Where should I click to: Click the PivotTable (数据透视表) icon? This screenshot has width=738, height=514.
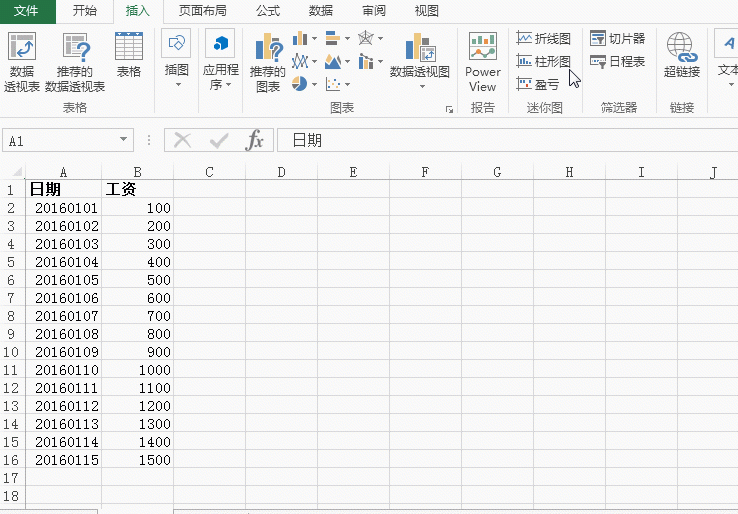22,62
